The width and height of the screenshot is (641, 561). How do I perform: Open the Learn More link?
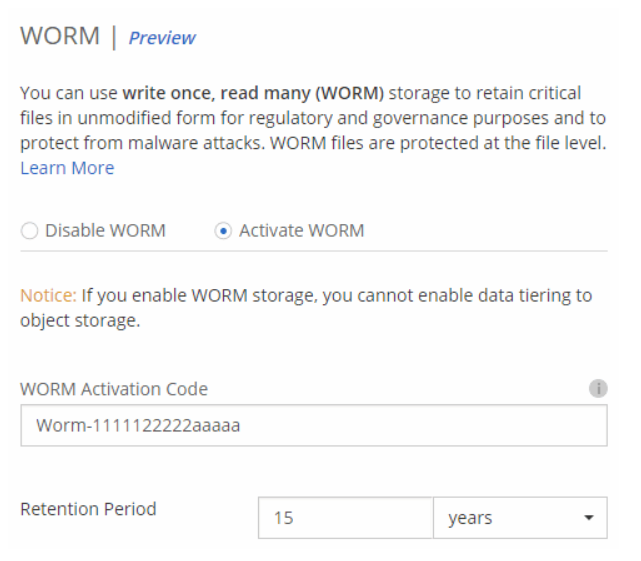click(x=67, y=168)
